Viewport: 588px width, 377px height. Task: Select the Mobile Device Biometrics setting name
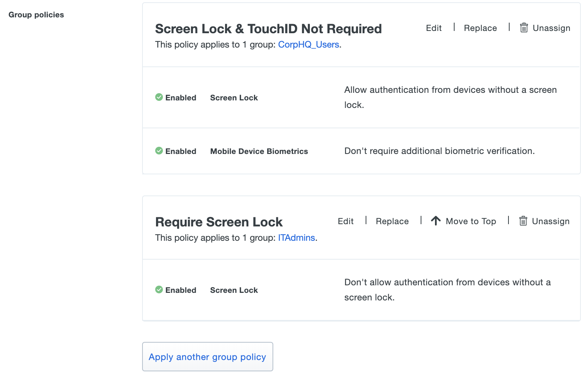(259, 151)
